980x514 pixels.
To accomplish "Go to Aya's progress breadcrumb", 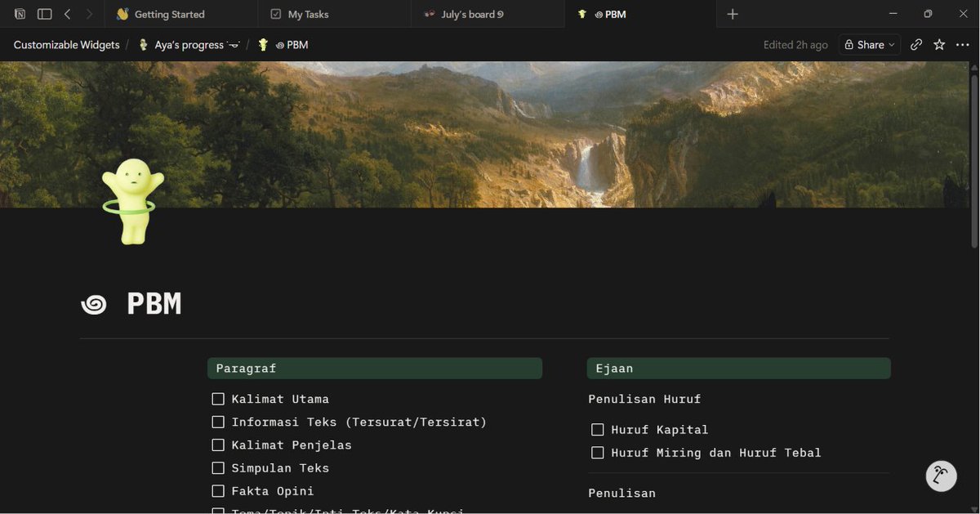I will tap(189, 45).
